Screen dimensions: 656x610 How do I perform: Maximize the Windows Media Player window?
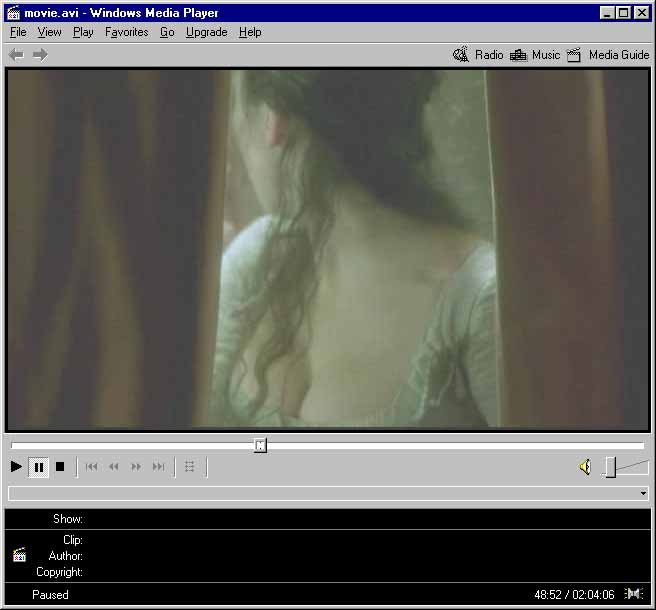pyautogui.click(x=623, y=13)
